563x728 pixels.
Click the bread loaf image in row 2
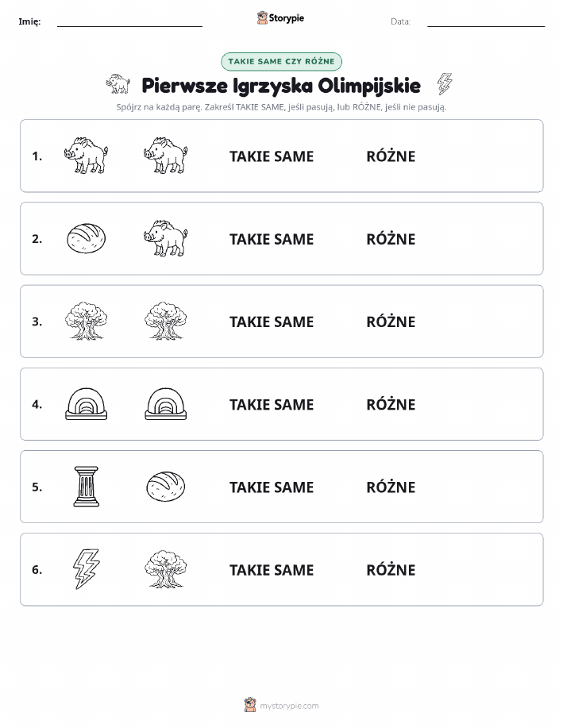click(x=87, y=239)
